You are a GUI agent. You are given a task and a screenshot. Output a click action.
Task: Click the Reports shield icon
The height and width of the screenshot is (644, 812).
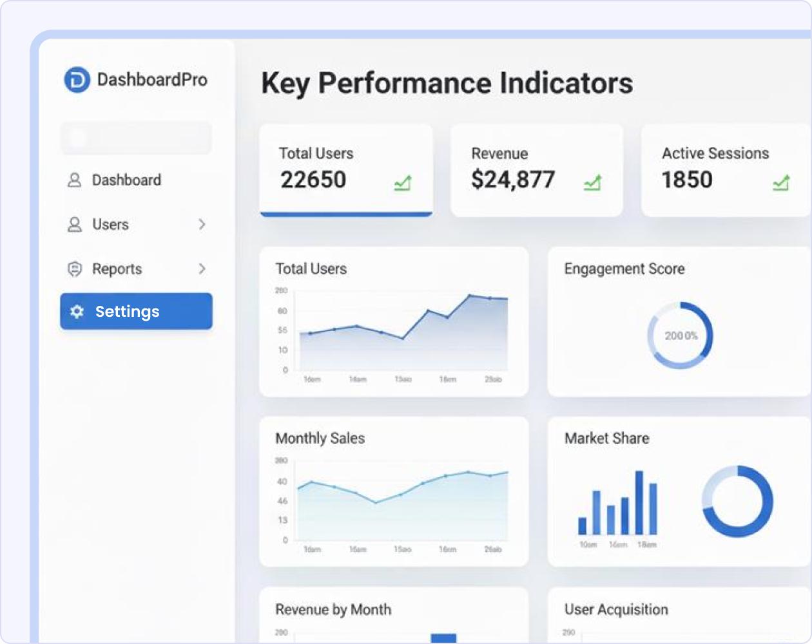[75, 269]
